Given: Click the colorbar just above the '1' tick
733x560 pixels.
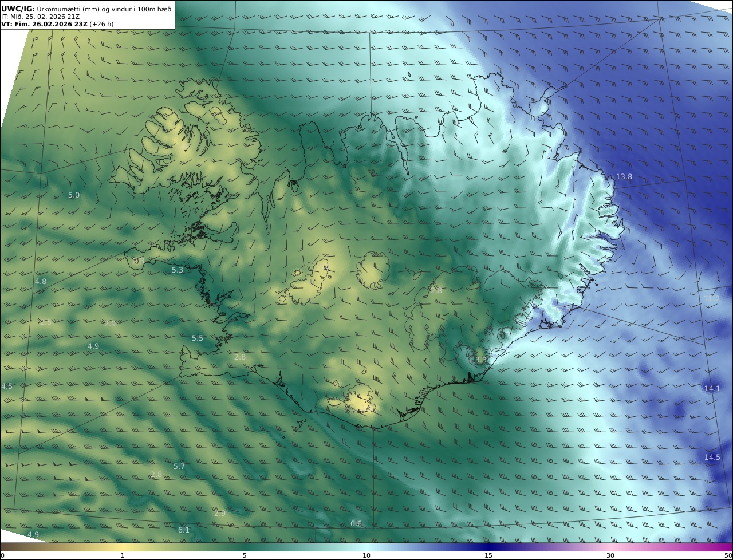Looking at the screenshot, I should (x=123, y=547).
